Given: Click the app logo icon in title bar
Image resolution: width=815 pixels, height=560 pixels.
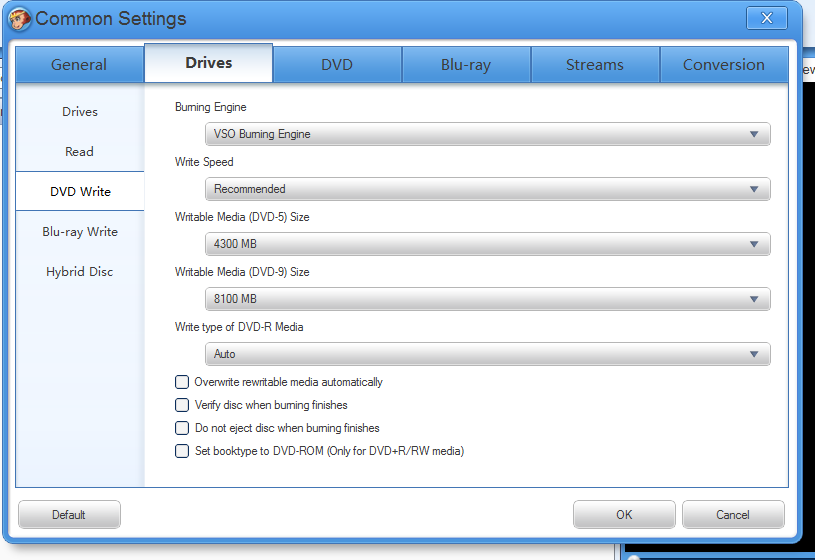Looking at the screenshot, I should coord(19,19).
